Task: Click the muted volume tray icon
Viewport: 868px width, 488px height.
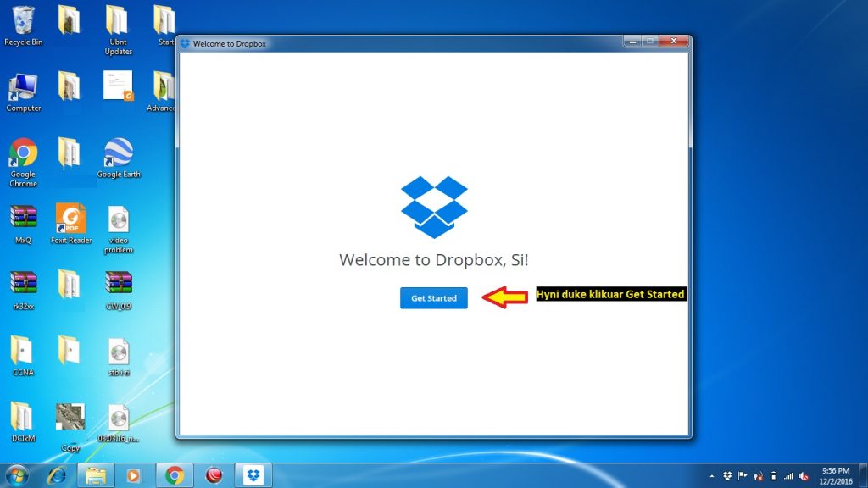Action: point(804,476)
